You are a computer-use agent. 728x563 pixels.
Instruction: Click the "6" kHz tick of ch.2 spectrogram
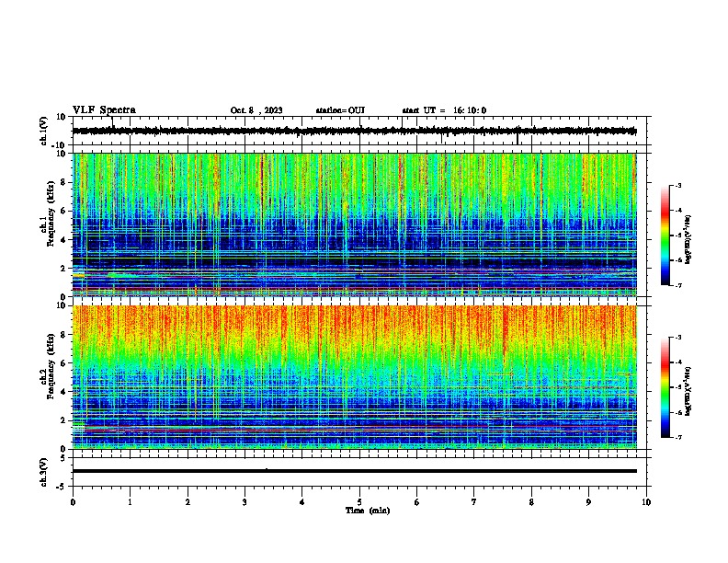(x=64, y=363)
